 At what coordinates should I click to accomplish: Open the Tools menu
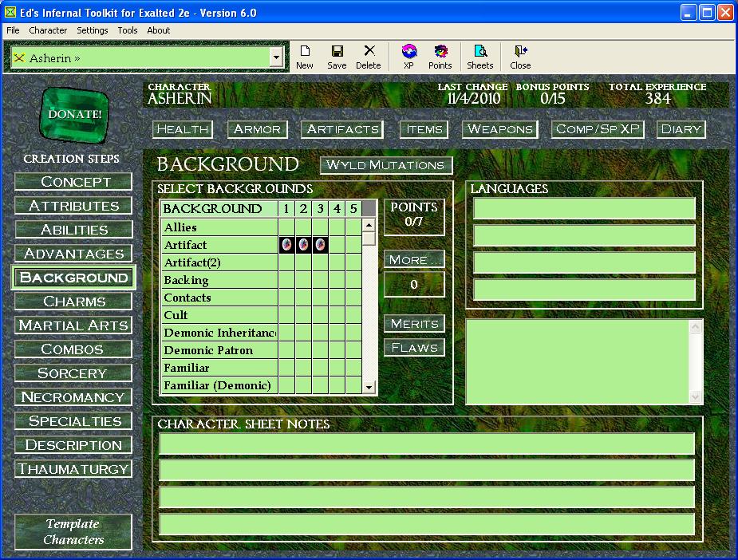pyautogui.click(x=128, y=30)
